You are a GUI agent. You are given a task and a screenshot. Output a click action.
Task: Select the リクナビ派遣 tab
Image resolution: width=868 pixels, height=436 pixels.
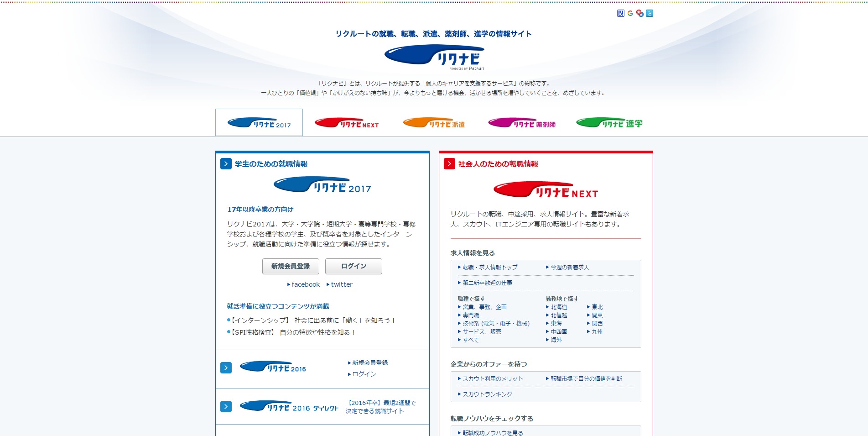pos(434,123)
